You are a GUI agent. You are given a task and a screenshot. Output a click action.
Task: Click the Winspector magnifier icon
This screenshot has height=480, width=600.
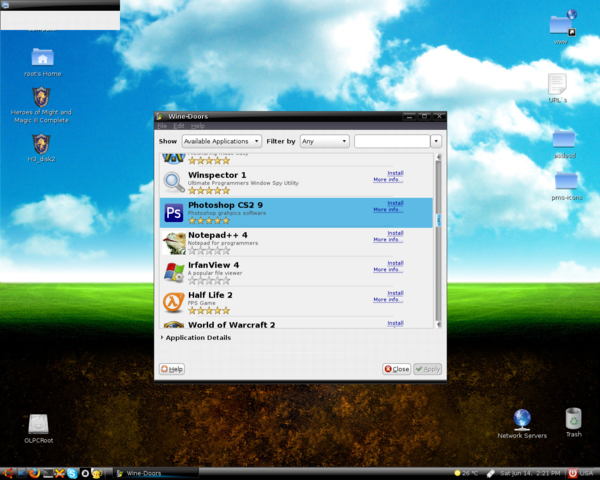(x=174, y=182)
